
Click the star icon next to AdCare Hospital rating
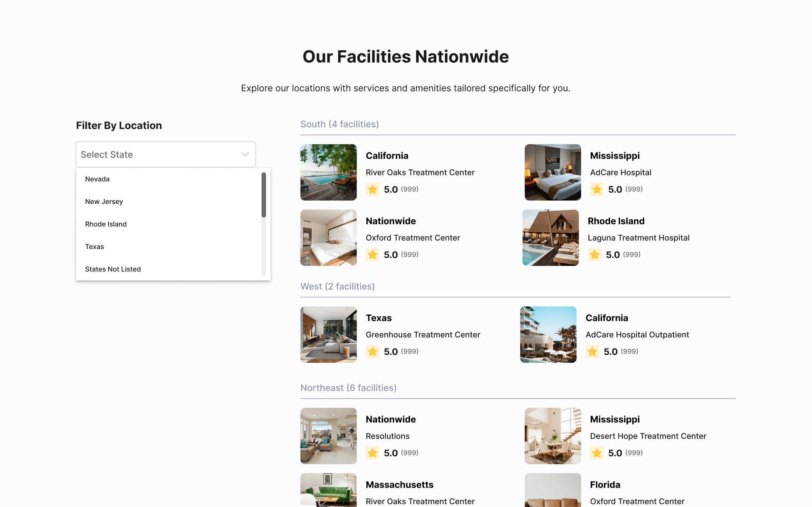(x=597, y=189)
